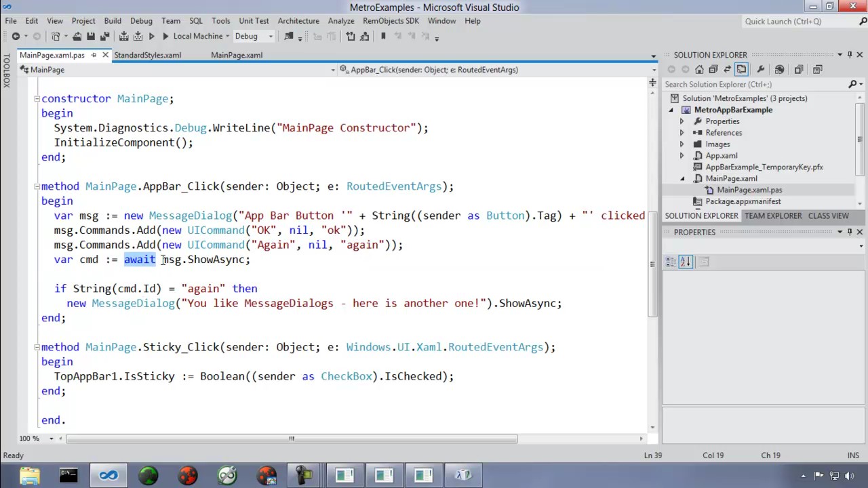Select Package.appxmanifest in Solution Explorer
The height and width of the screenshot is (488, 868).
click(x=743, y=201)
